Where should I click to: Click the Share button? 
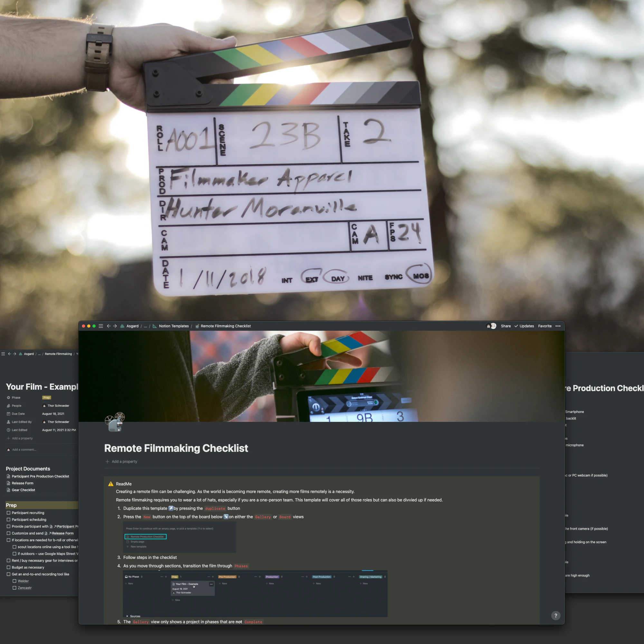506,326
